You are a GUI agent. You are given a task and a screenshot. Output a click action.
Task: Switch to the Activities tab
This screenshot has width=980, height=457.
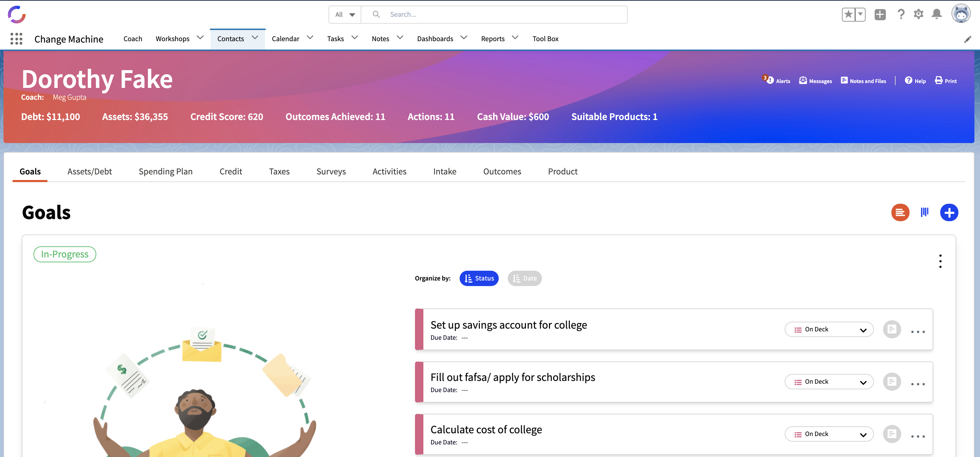[389, 171]
